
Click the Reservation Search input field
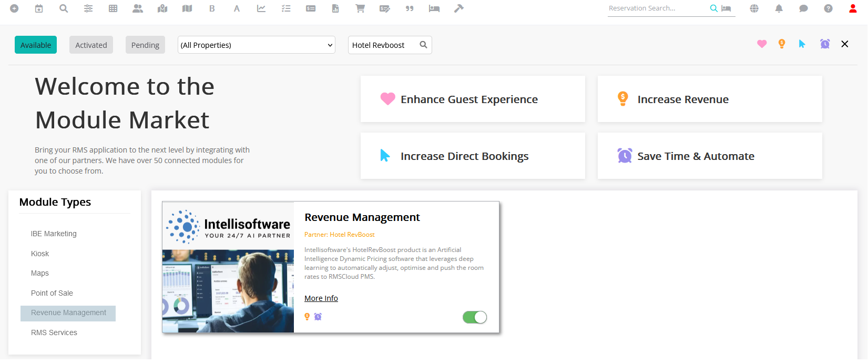[657, 8]
